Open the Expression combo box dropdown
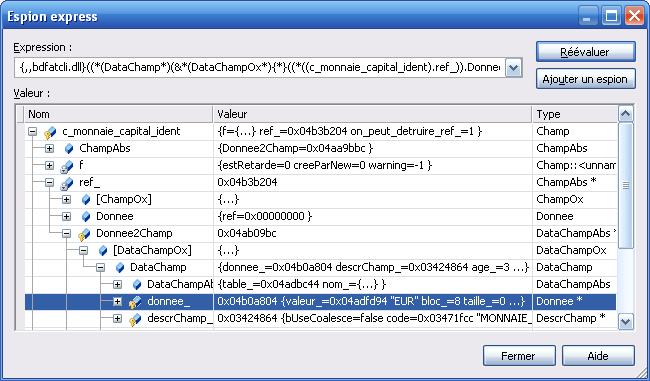 [513, 68]
